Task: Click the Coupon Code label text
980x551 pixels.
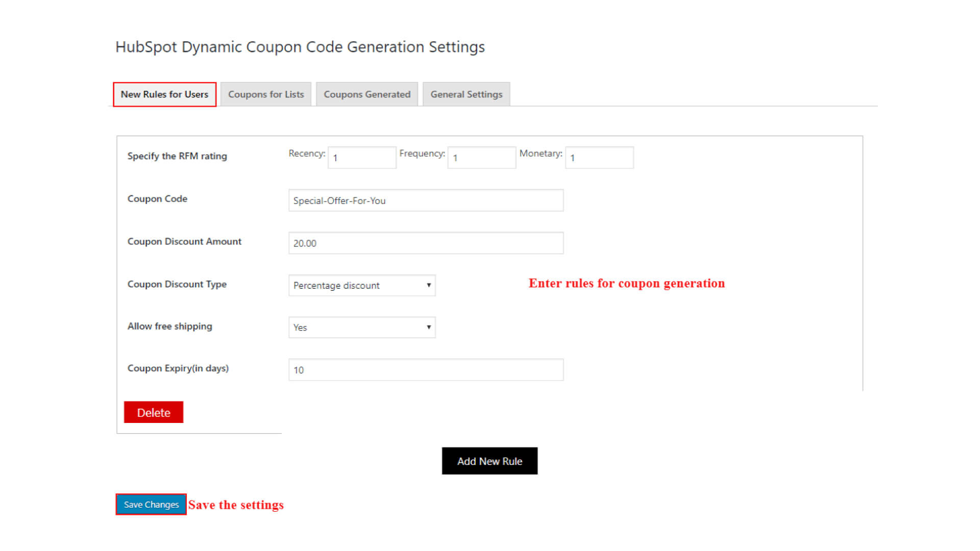Action: pyautogui.click(x=157, y=199)
